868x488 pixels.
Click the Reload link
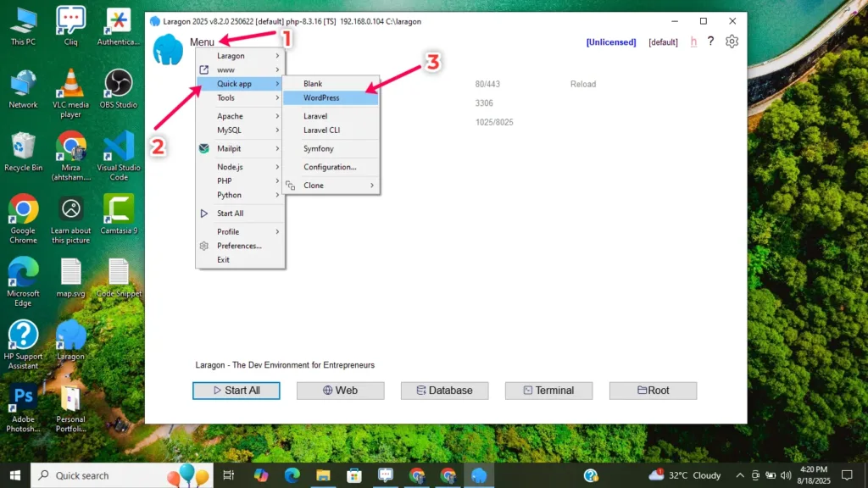[583, 85]
